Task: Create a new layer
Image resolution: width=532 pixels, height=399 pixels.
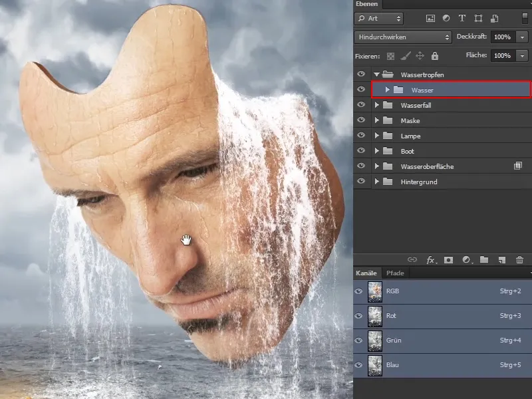Action: pyautogui.click(x=502, y=260)
